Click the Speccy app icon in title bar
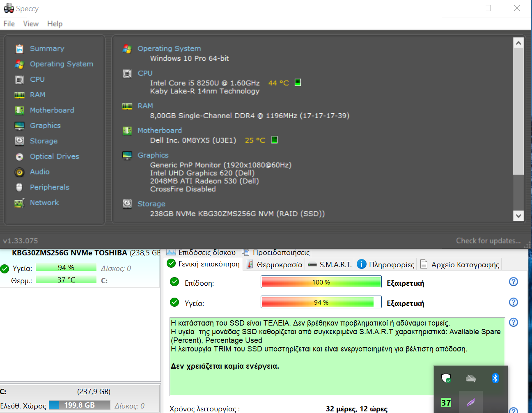 (x=9, y=8)
